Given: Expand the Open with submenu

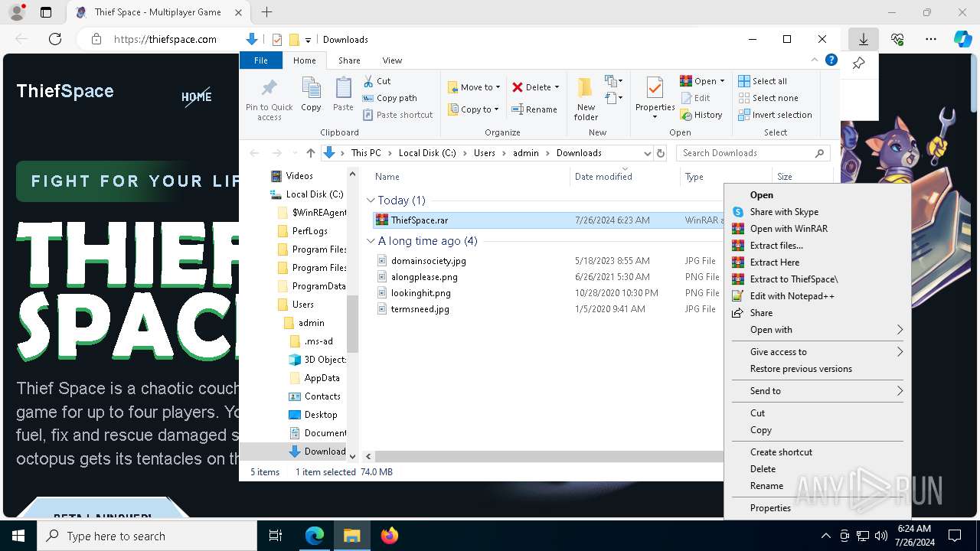Looking at the screenshot, I should tap(817, 330).
